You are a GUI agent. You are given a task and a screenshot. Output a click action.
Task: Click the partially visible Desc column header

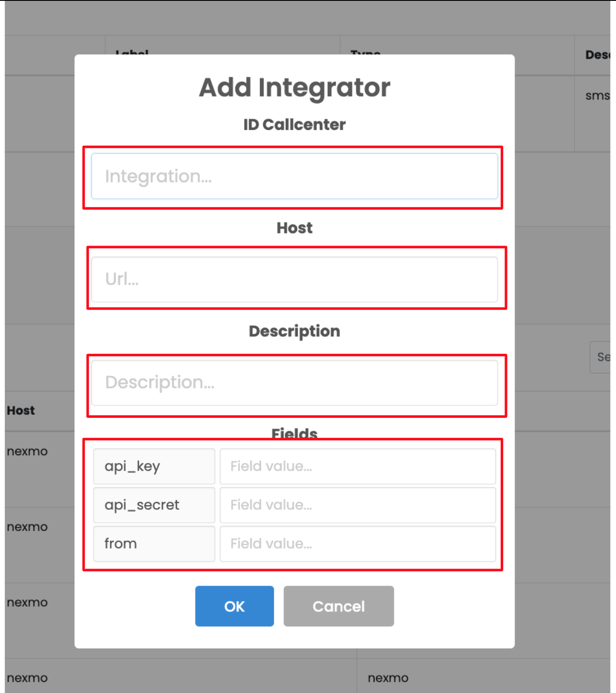click(x=597, y=55)
